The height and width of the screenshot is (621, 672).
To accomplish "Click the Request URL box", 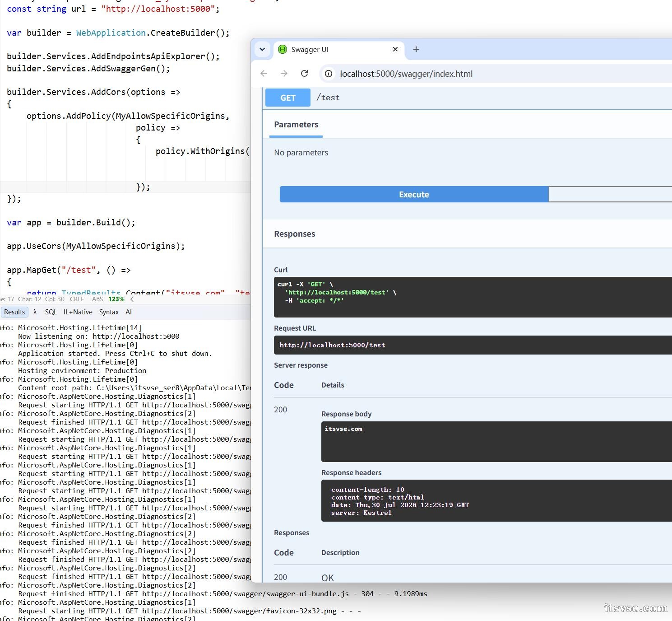I will [x=473, y=345].
